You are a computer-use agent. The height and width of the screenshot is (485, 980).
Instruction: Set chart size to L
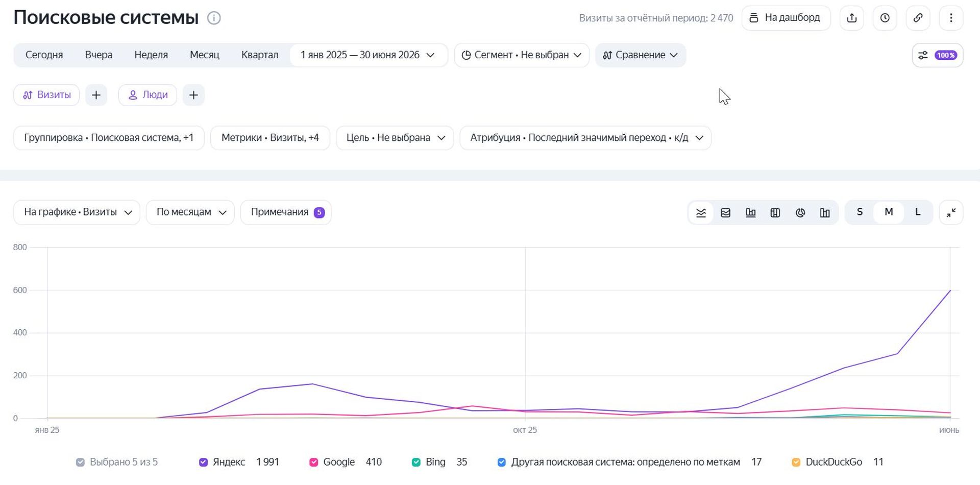point(917,212)
